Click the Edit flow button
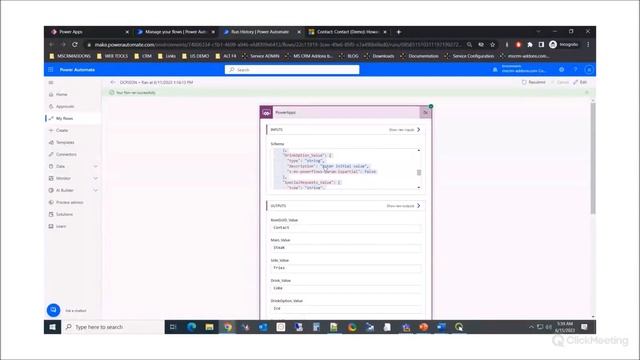This screenshot has height=360, width=640. 580,82
